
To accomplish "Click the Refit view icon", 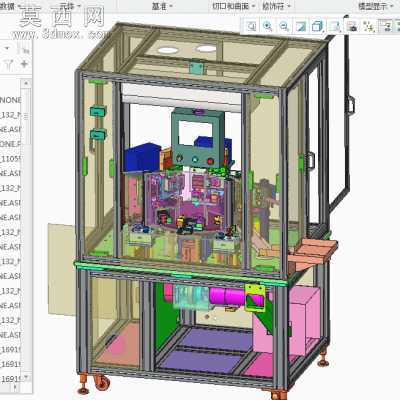I will [x=252, y=26].
